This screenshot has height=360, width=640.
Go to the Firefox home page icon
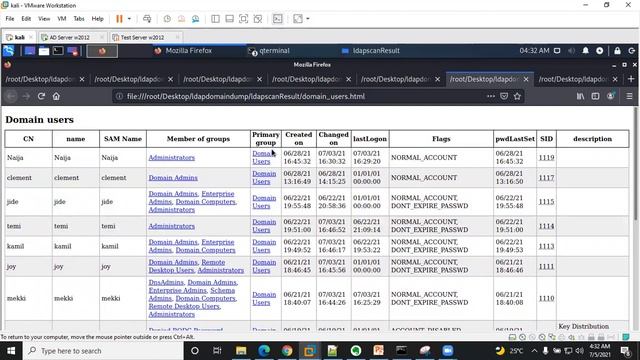tap(56, 96)
